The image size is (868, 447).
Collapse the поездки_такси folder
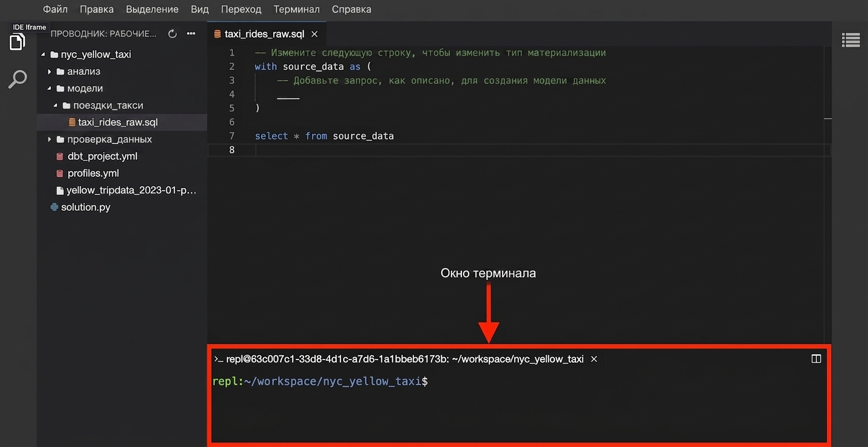coord(56,105)
